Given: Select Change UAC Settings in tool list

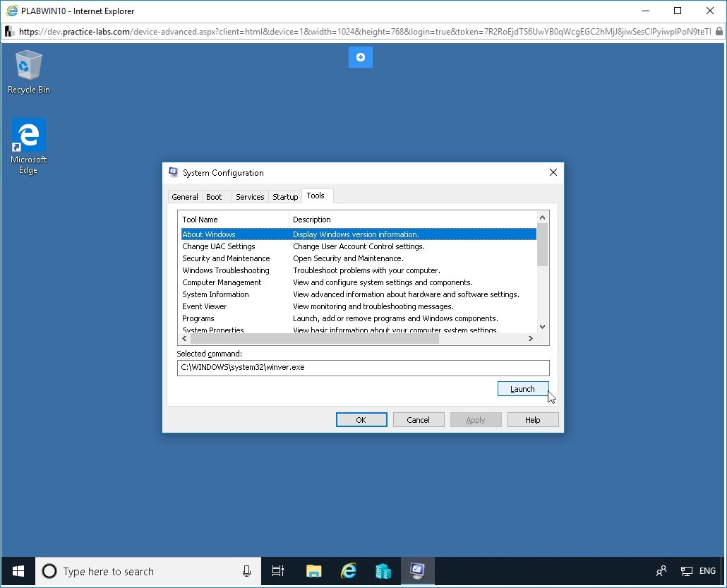Looking at the screenshot, I should 359,246.
